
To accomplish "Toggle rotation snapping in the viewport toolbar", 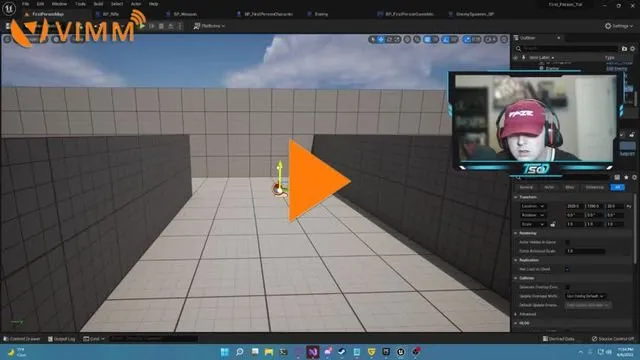I will pos(446,40).
